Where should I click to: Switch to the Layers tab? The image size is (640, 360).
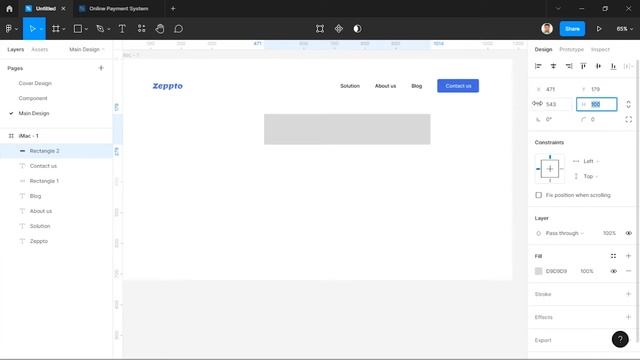coord(16,49)
